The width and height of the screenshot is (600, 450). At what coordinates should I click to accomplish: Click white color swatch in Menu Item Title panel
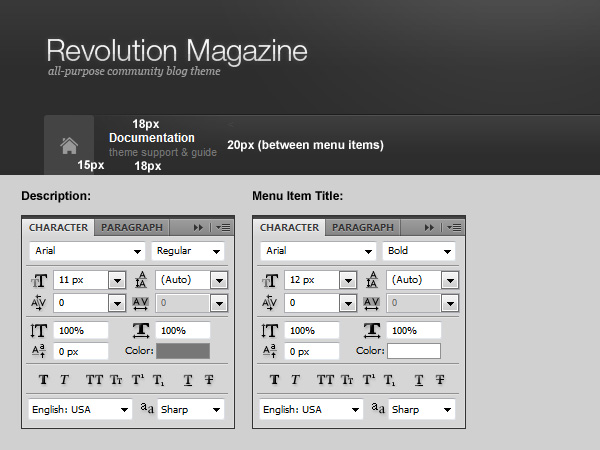[414, 351]
